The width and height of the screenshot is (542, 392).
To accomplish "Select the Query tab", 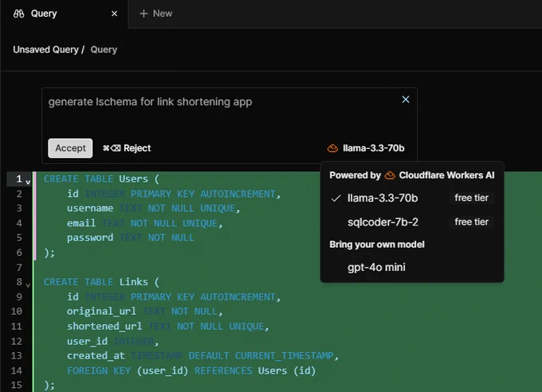I will (x=65, y=14).
